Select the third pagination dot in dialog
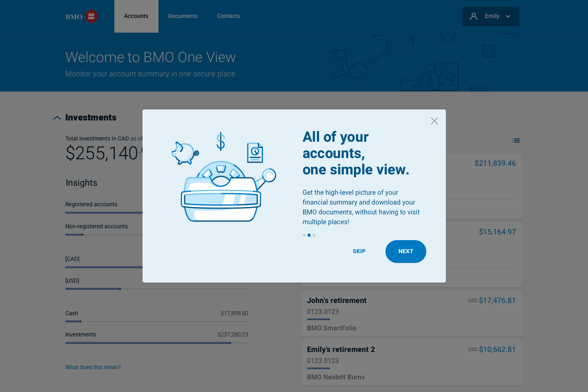 tap(314, 235)
